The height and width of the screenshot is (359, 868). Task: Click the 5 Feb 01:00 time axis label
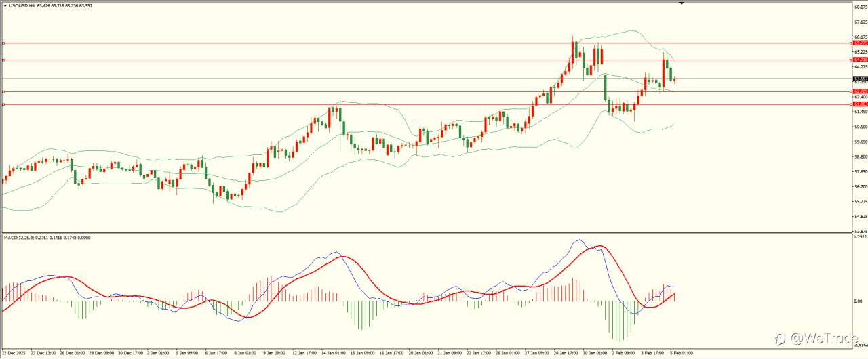[x=680, y=353]
